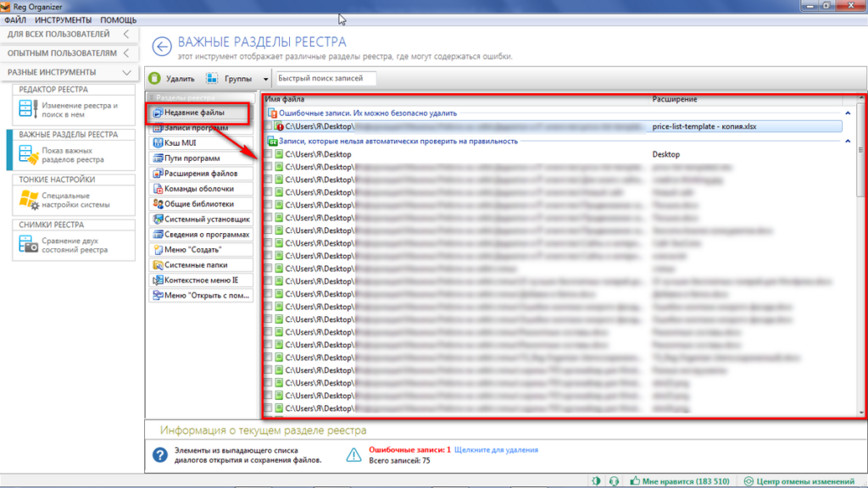Viewport: 868px width, 488px height.
Task: Click the Мне нравится thumbs-up icon
Action: (x=633, y=481)
